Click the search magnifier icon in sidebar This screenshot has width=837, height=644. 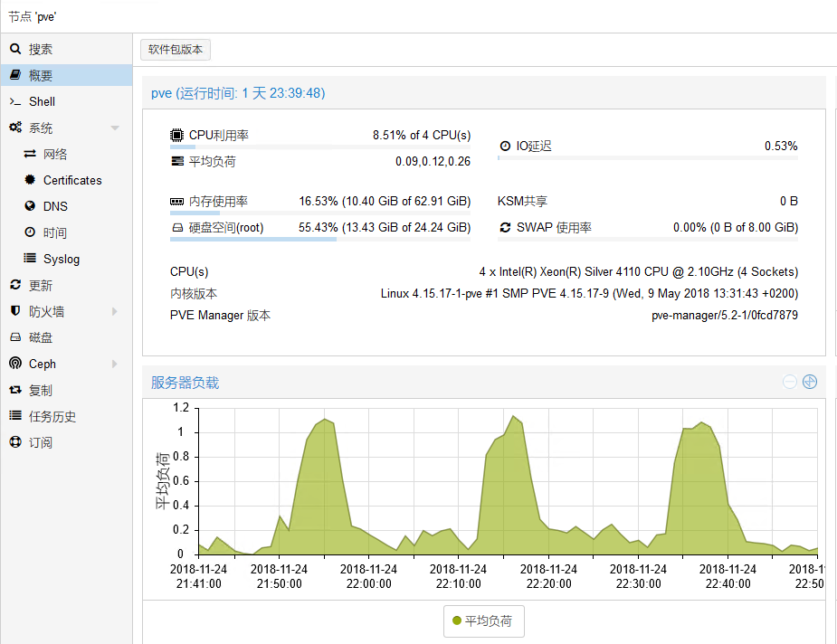[x=15, y=49]
